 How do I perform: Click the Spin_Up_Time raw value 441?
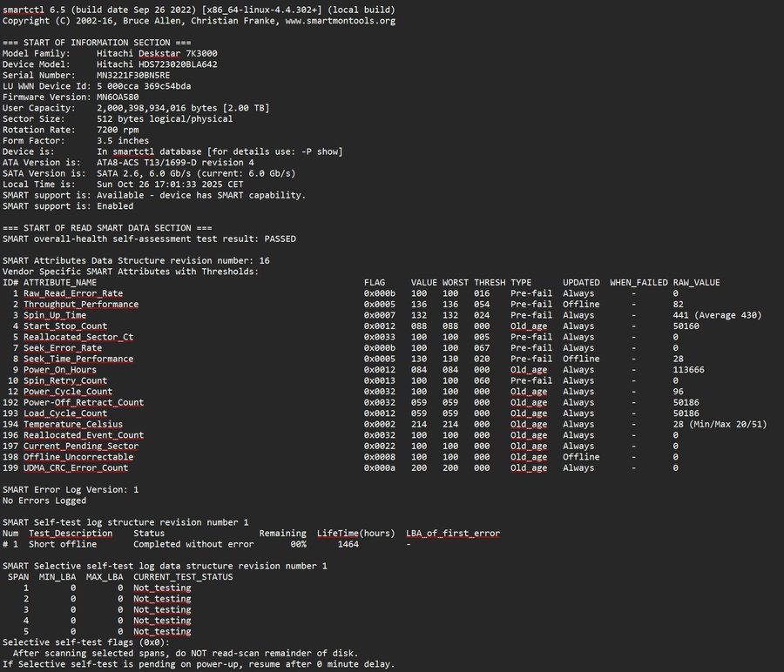[x=680, y=315]
